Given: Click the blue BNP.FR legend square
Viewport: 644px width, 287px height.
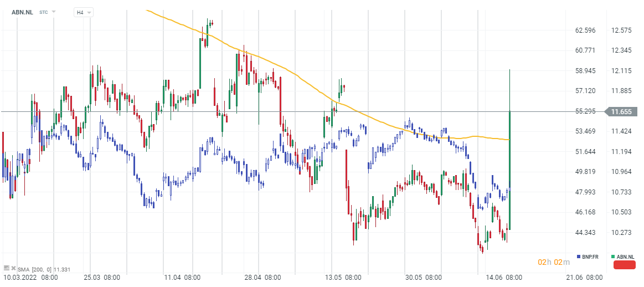Looking at the screenshot, I should (579, 257).
